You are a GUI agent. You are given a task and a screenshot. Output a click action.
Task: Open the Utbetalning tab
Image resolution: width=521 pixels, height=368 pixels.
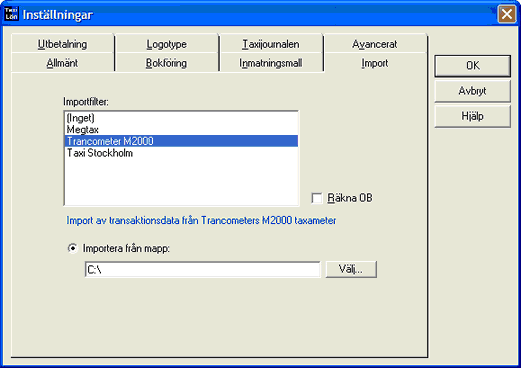62,44
